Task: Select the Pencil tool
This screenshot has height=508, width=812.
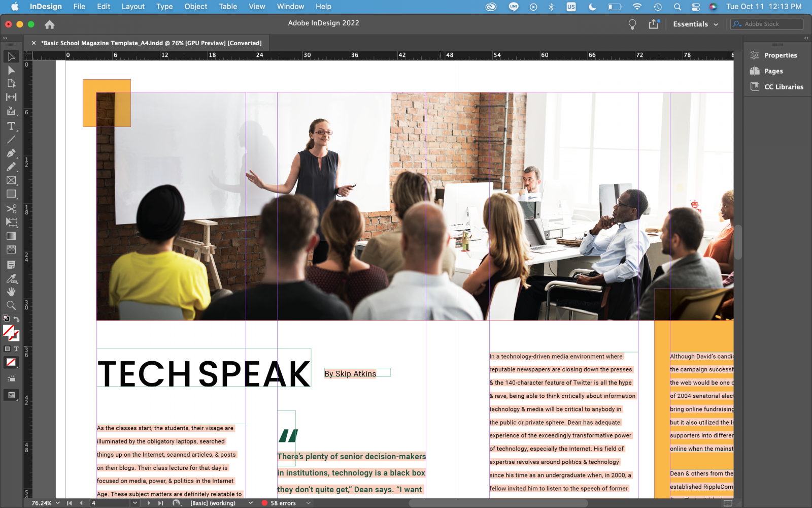Action: [11, 167]
